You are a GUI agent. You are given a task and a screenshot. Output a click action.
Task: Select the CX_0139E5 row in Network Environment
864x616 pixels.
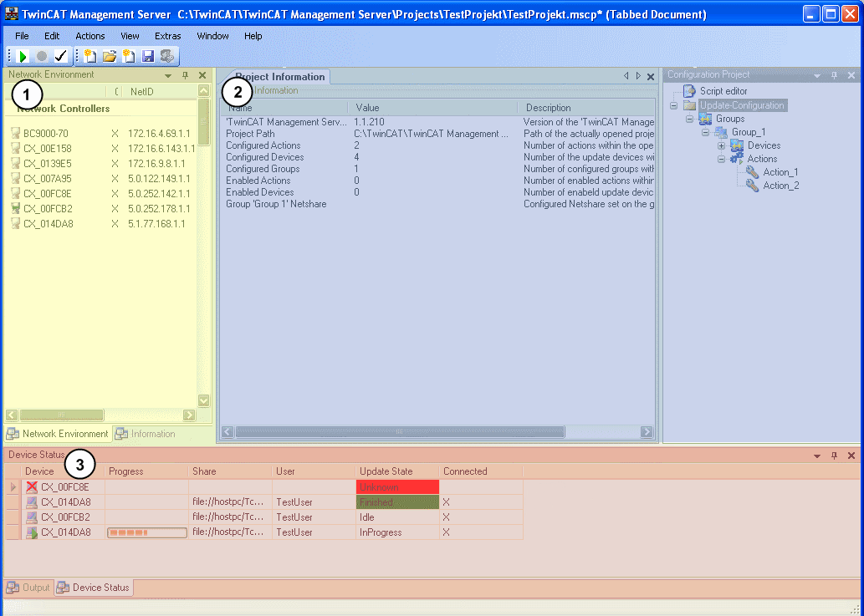coord(101,164)
